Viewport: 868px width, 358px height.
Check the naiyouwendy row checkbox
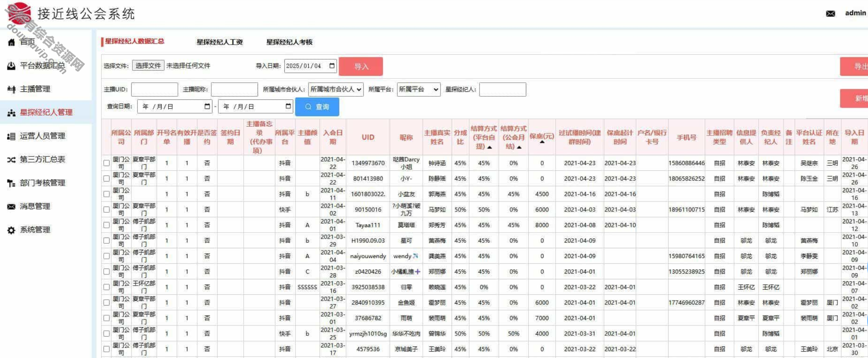coord(106,256)
